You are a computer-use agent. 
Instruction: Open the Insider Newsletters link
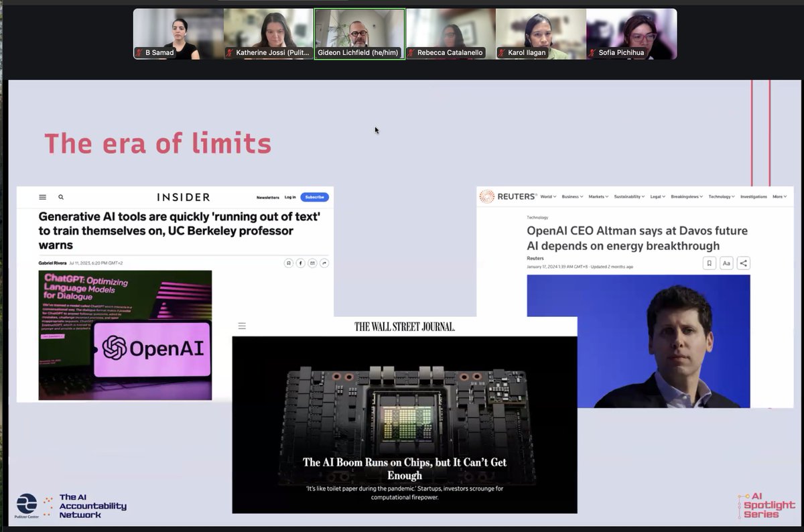click(x=268, y=197)
